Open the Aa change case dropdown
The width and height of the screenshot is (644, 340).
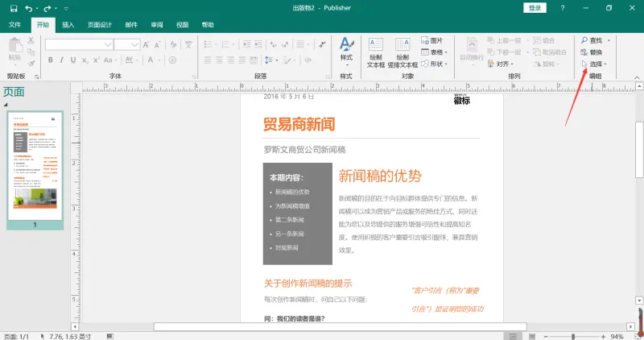(x=109, y=60)
